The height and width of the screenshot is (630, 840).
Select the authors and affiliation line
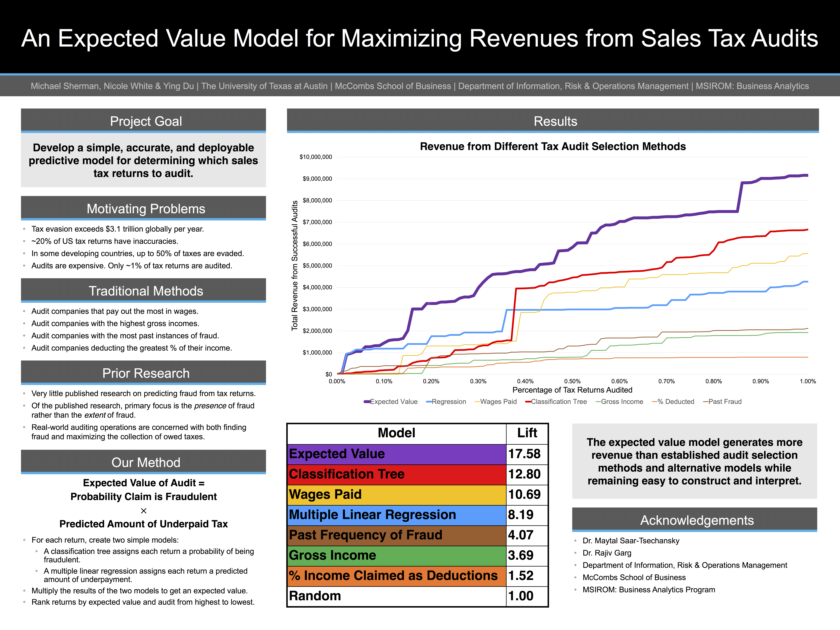click(x=420, y=86)
